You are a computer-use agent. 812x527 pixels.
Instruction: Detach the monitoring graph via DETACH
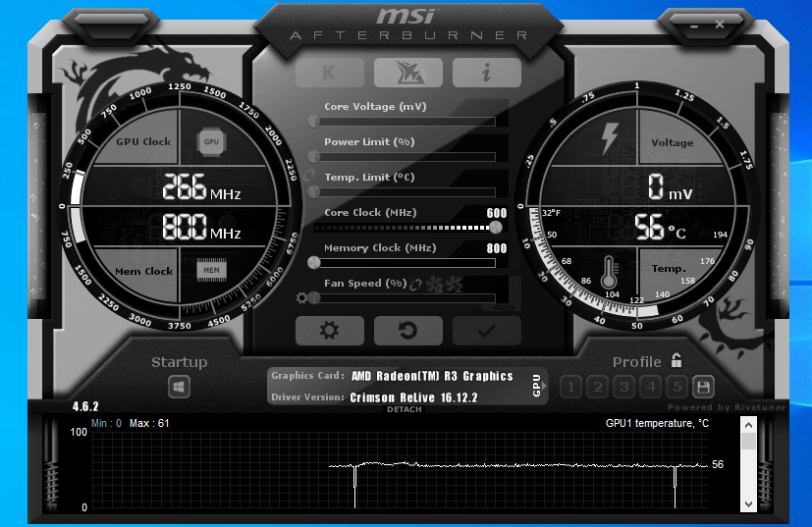[405, 409]
